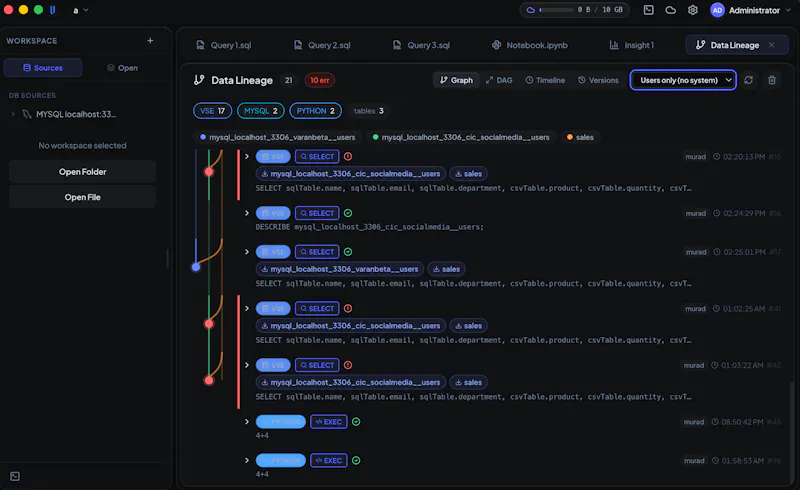Delete lineage with trash icon
The width and height of the screenshot is (800, 490).
pyautogui.click(x=772, y=80)
